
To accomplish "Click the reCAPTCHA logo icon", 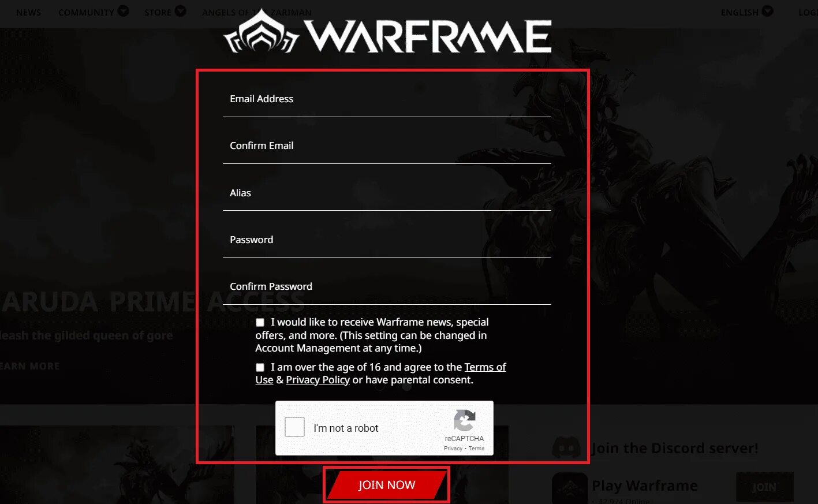I will (465, 421).
